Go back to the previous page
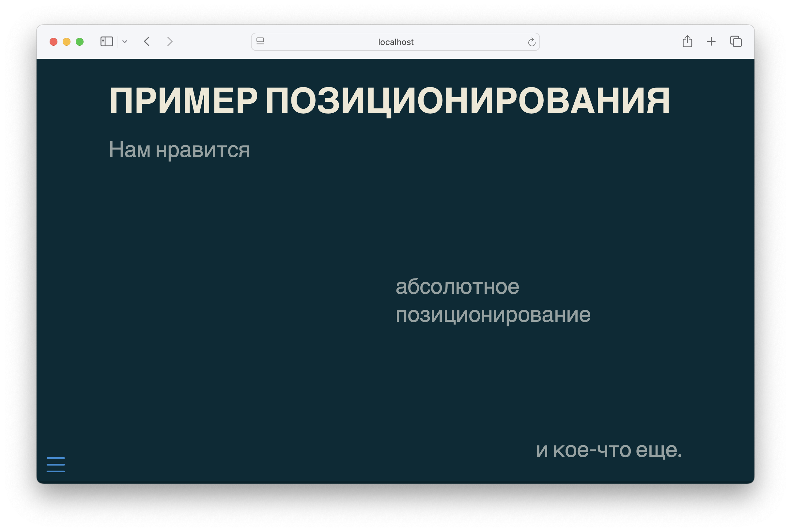The image size is (791, 532). pyautogui.click(x=147, y=42)
